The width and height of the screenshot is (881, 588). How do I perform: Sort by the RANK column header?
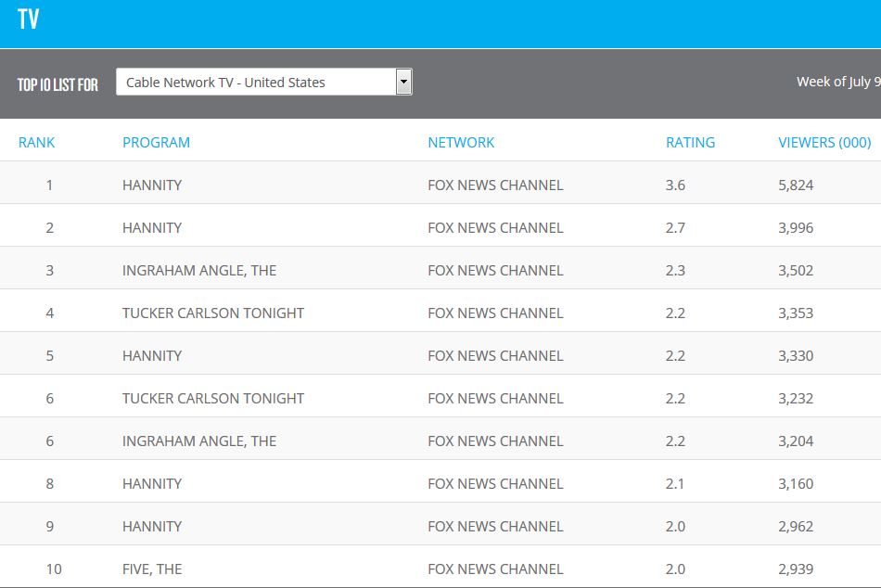36,142
